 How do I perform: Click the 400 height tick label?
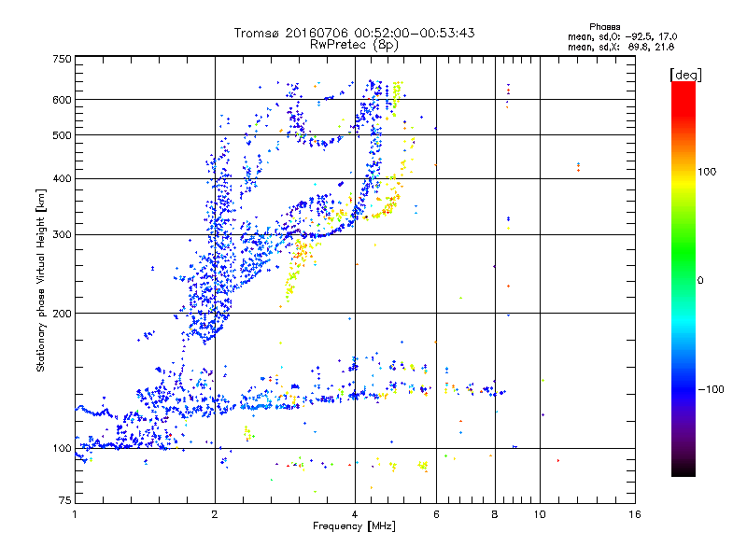pyautogui.click(x=62, y=178)
